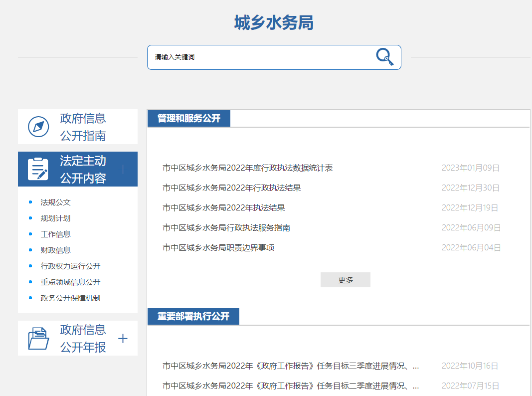This screenshot has width=532, height=396.
Task: Open 市中区城乡水务局2022年度行政执法数据统计表
Action: coord(248,168)
